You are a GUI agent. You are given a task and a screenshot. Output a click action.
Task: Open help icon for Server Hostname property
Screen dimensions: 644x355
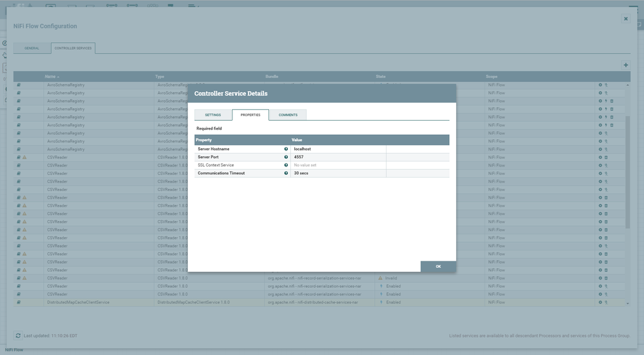pyautogui.click(x=286, y=148)
